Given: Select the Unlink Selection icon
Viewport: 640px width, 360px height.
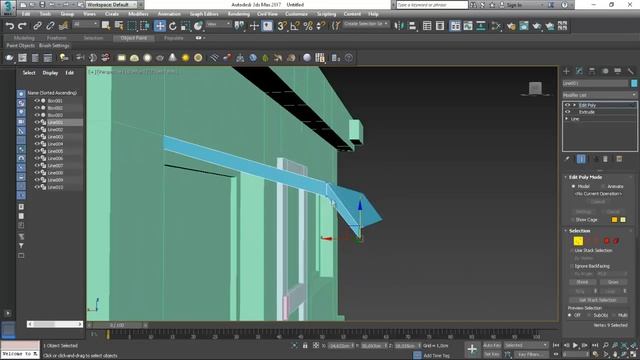Looking at the screenshot, I should point(50,26).
